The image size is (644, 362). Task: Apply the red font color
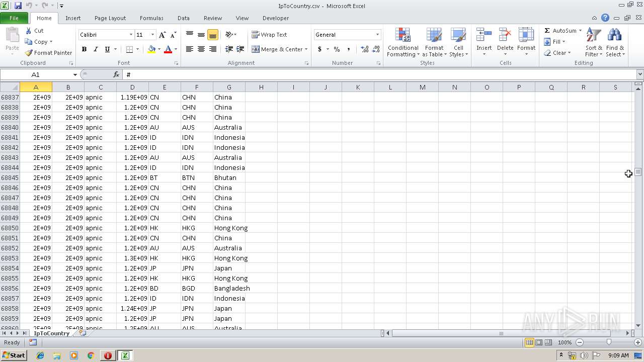click(x=168, y=49)
